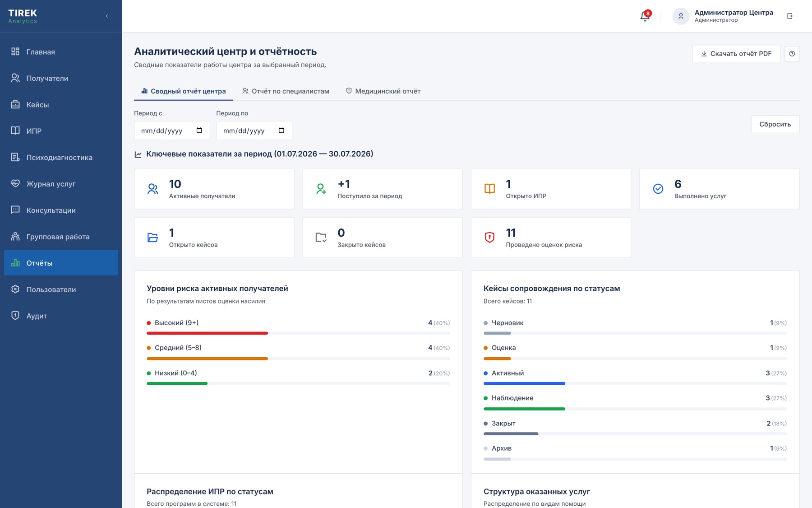This screenshot has width=812, height=508.
Task: Click the Наблюдение green status bar
Action: click(x=524, y=409)
